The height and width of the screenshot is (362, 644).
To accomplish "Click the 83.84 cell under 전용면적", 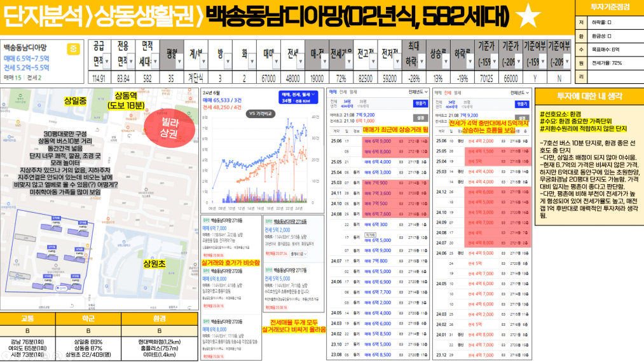I will tap(123, 78).
